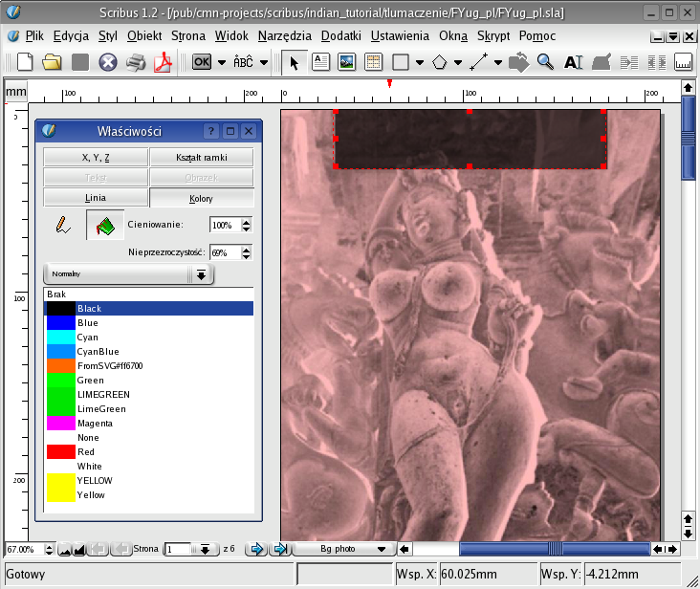700x589 pixels.
Task: Select the line drawing tool
Action: (479, 62)
